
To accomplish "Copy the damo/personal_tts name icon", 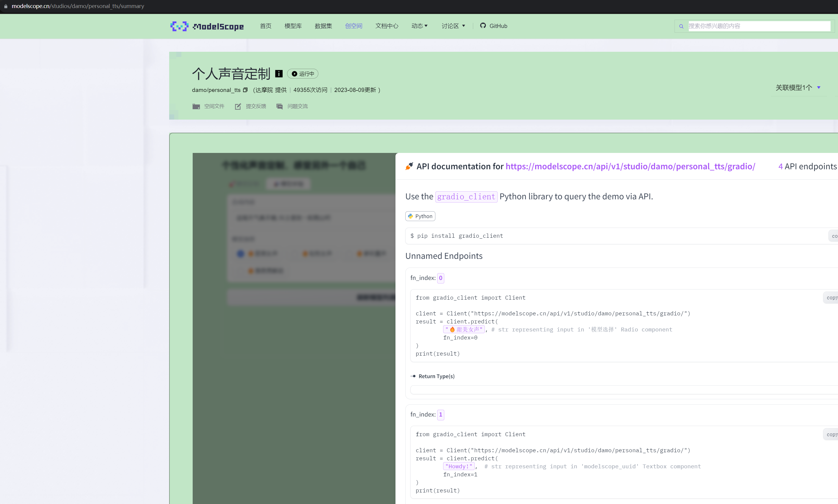I will point(245,90).
